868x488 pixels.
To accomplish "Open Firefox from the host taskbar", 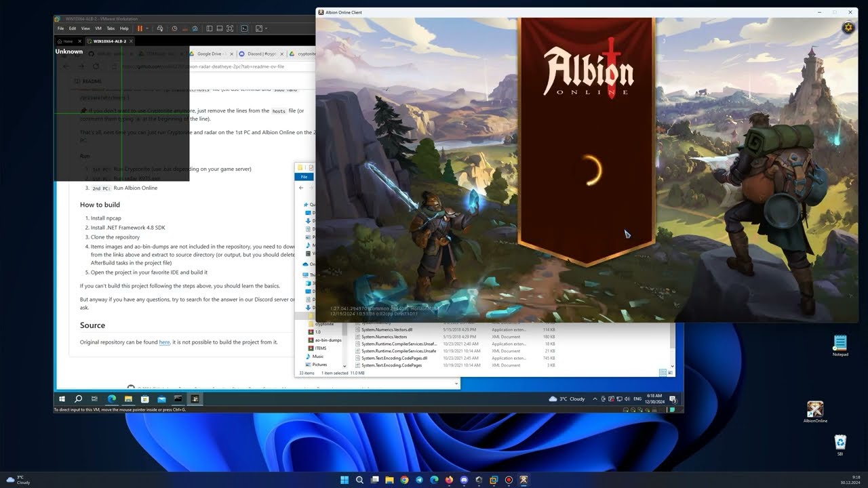I will pos(449,480).
